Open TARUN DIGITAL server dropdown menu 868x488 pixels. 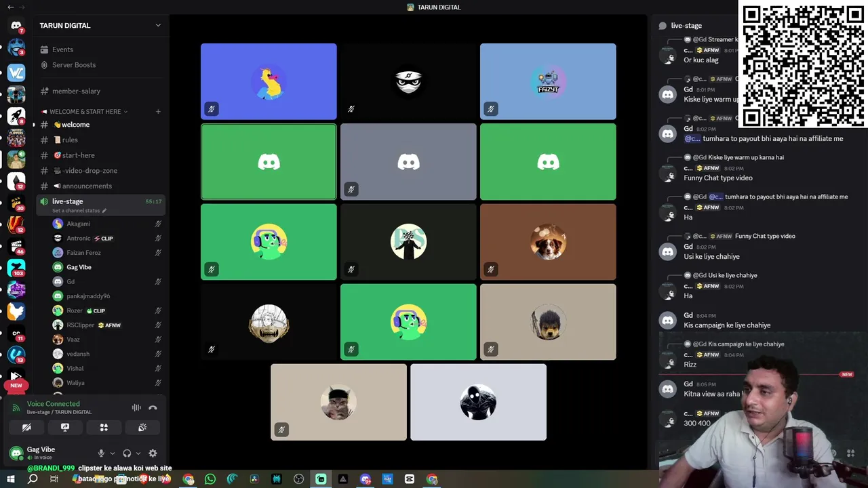coord(158,25)
